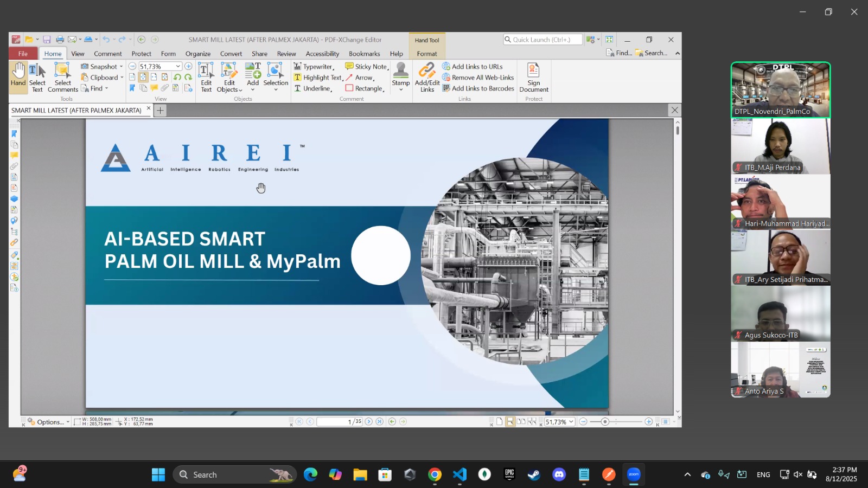
Task: Switch to the View ribbon tab
Action: [78, 54]
